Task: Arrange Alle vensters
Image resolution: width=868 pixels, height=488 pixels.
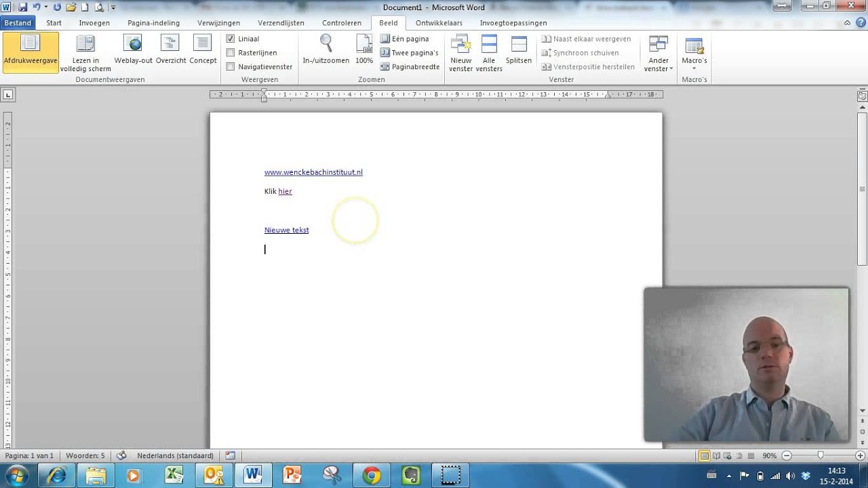Action: pos(489,54)
